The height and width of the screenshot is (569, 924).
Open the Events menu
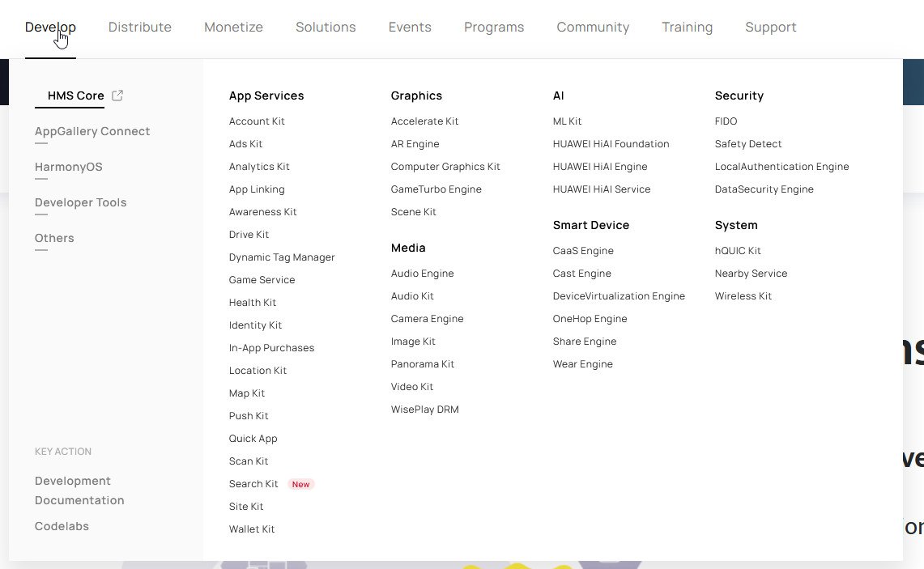410,27
